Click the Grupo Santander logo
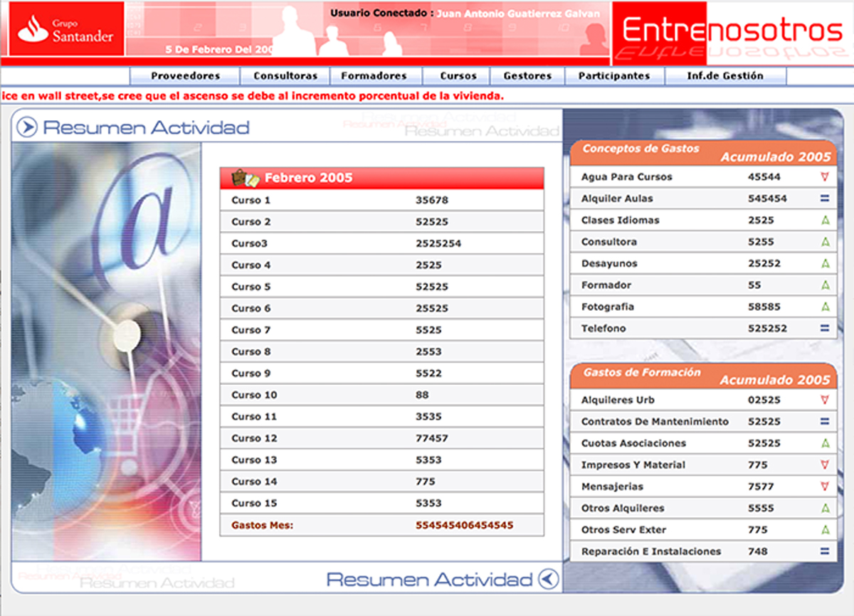 coord(65,29)
